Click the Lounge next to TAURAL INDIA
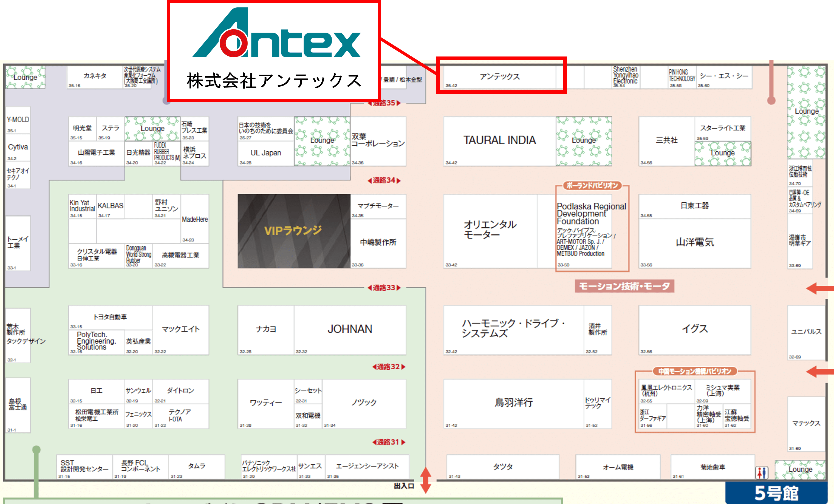Viewport: 834px width, 504px height. tap(584, 141)
